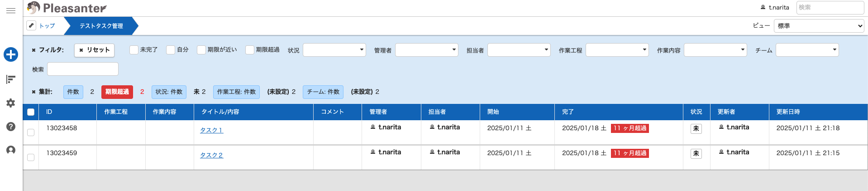This screenshot has height=191, width=868.
Task: Click the 作業工程: 件数 aggregate button
Action: [x=236, y=92]
